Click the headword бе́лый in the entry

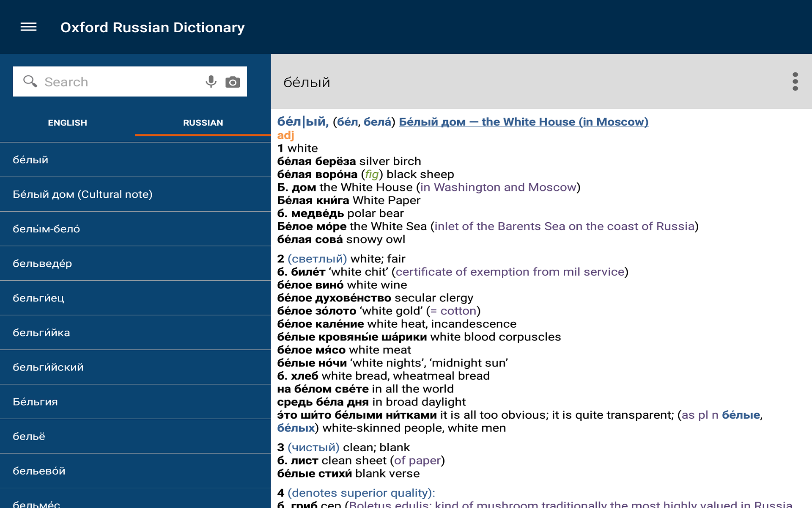click(x=303, y=122)
